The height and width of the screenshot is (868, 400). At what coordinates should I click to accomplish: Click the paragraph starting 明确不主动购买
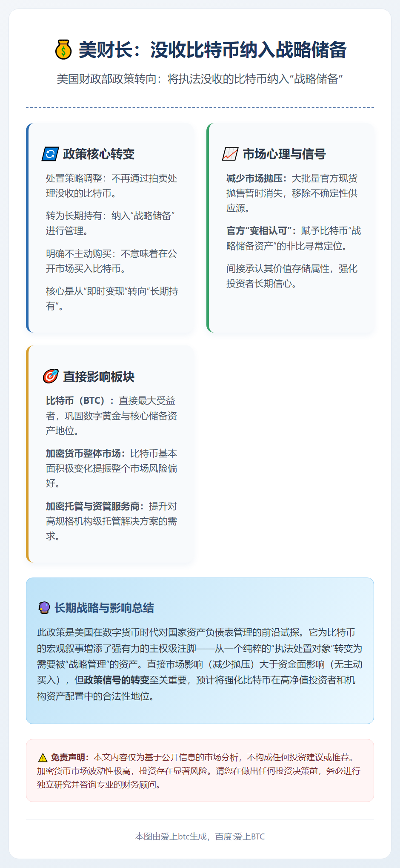coord(111,261)
